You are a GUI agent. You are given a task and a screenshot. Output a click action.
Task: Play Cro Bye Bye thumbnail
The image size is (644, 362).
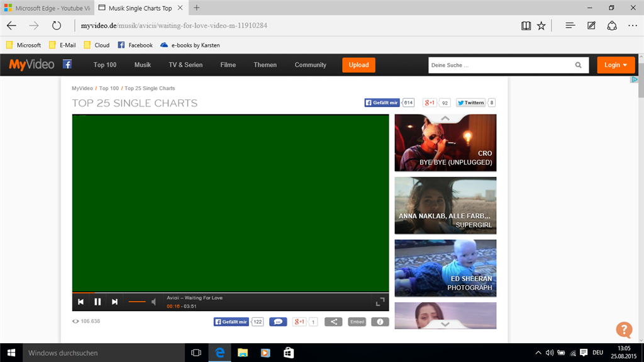[445, 143]
